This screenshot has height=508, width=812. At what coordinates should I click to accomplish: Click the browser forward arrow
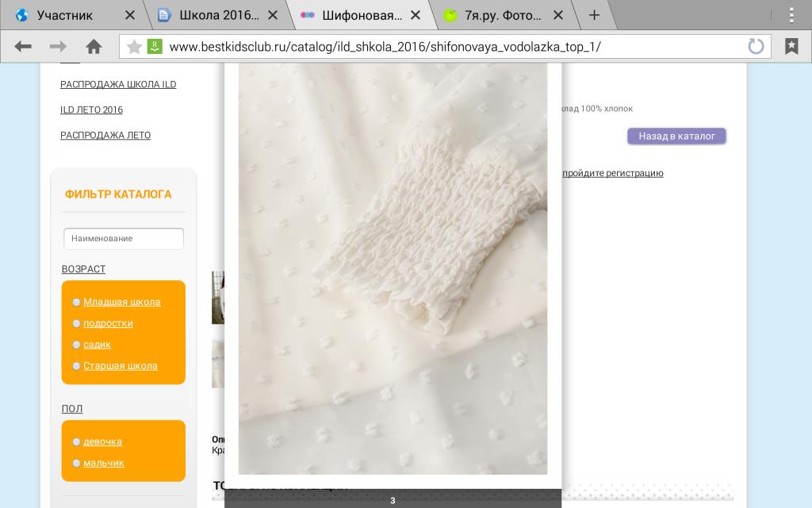[x=58, y=47]
